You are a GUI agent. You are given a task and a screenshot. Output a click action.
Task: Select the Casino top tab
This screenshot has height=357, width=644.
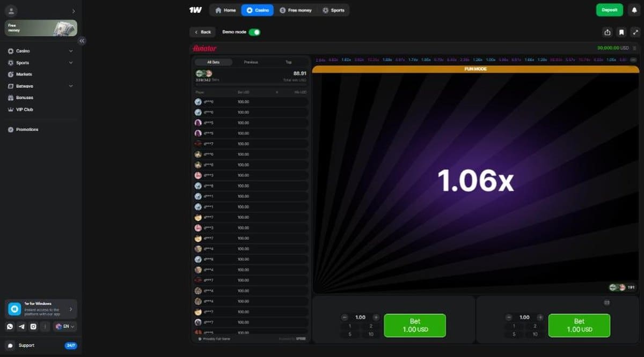coord(258,10)
